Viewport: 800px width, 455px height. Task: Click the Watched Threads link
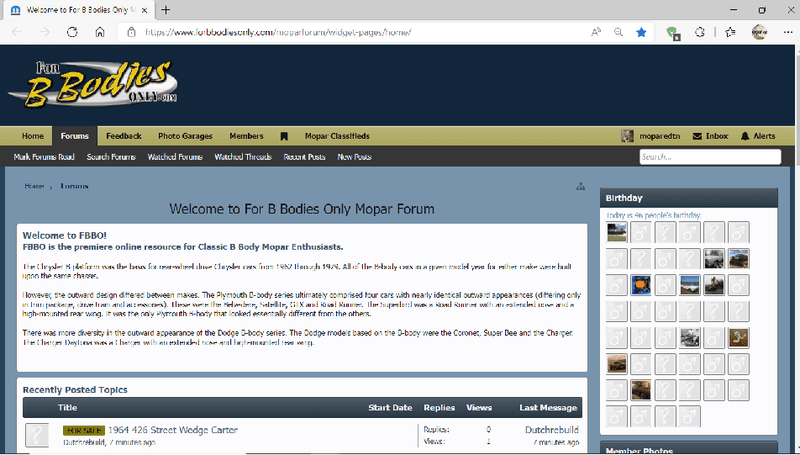(243, 157)
